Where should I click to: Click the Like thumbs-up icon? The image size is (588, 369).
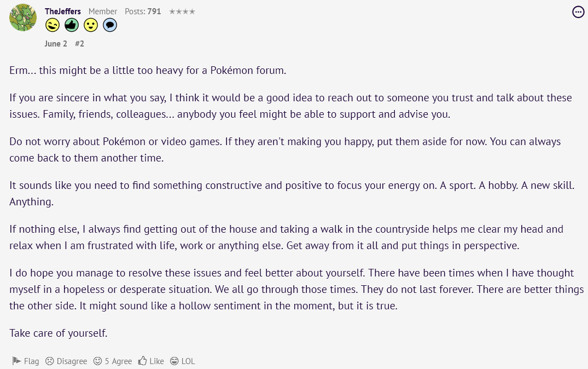143,361
